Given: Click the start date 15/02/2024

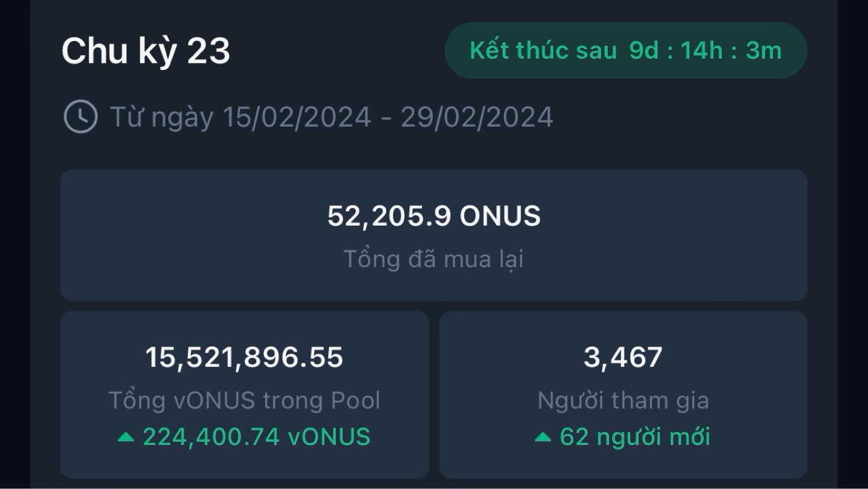Looking at the screenshot, I should pyautogui.click(x=297, y=117).
